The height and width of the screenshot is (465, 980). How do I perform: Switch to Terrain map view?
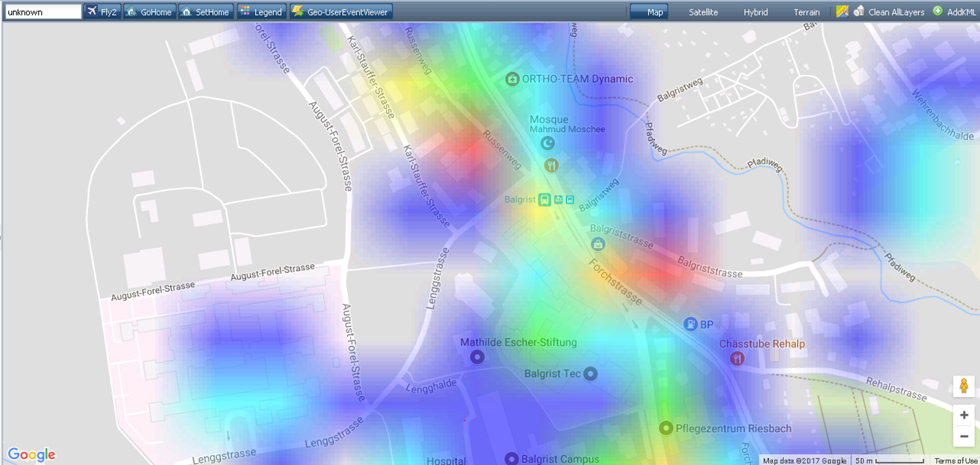tap(806, 12)
